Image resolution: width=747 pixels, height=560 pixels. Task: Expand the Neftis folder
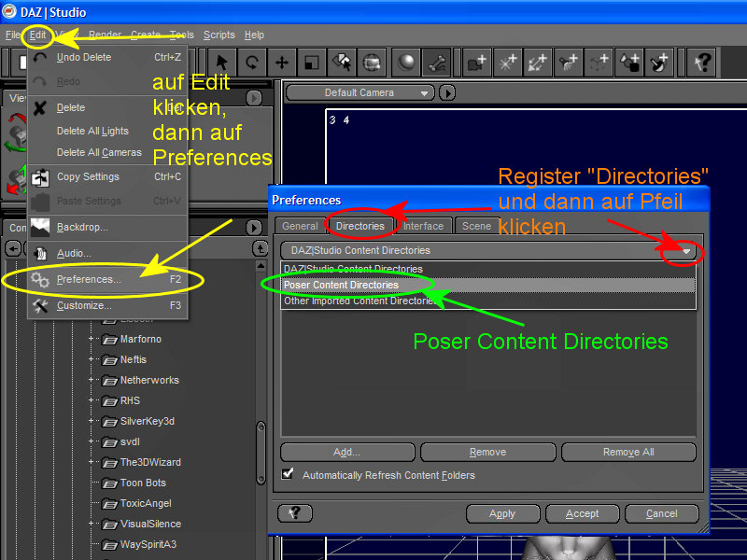pyautogui.click(x=91, y=359)
